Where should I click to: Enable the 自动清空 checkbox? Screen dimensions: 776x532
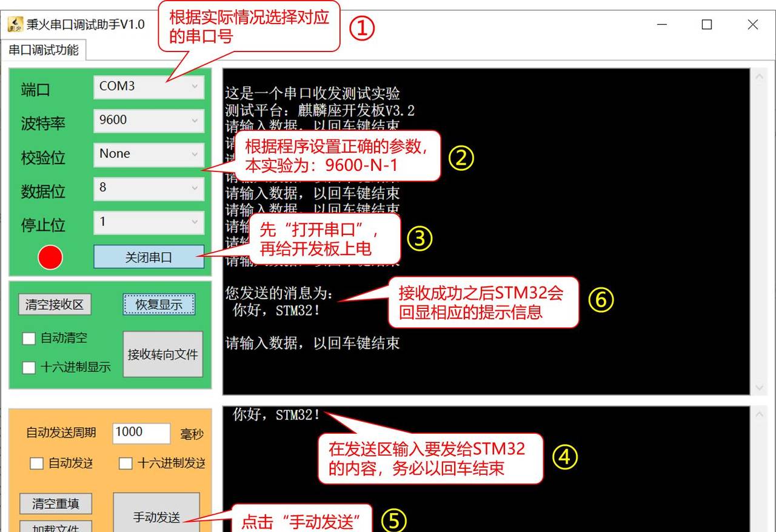point(28,339)
